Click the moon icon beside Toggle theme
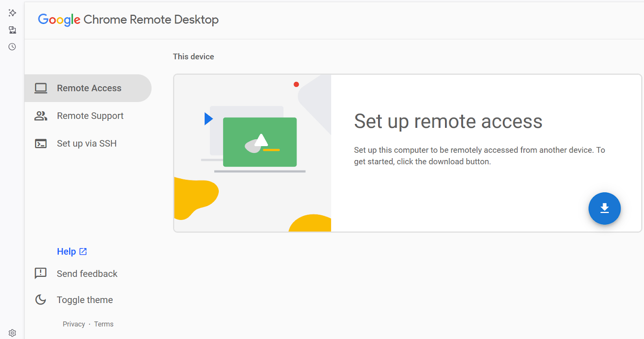The image size is (644, 339). click(40, 299)
